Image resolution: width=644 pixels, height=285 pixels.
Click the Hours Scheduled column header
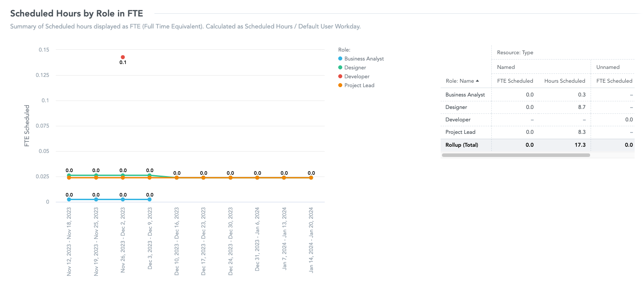click(565, 81)
